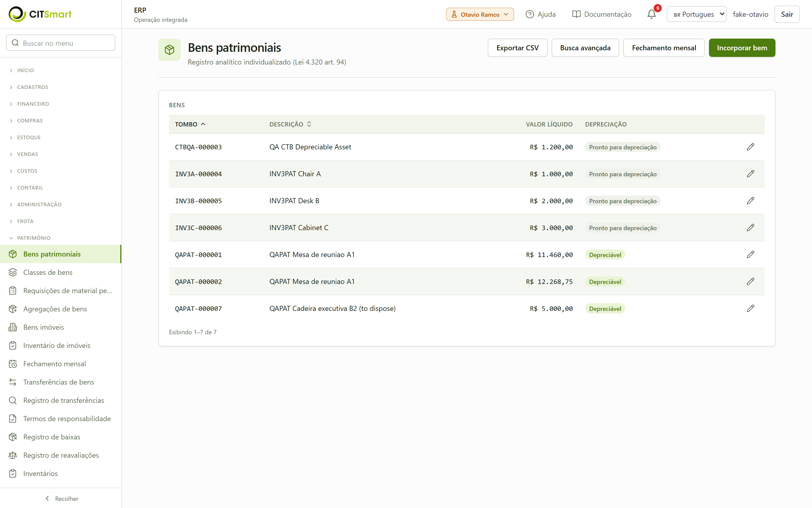Click the Fechamento mensal header button
The width and height of the screenshot is (812, 508).
point(664,48)
